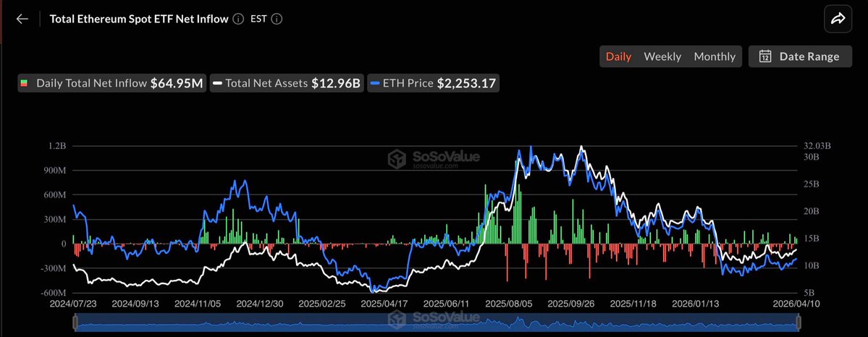Toggle ETH Price line visibility
The width and height of the screenshot is (868, 337).
(x=433, y=84)
